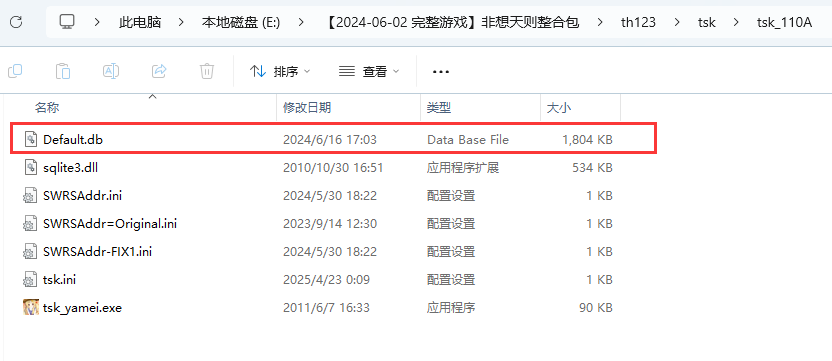Sort by 大小 column header
This screenshot has height=361, width=832.
click(x=559, y=108)
